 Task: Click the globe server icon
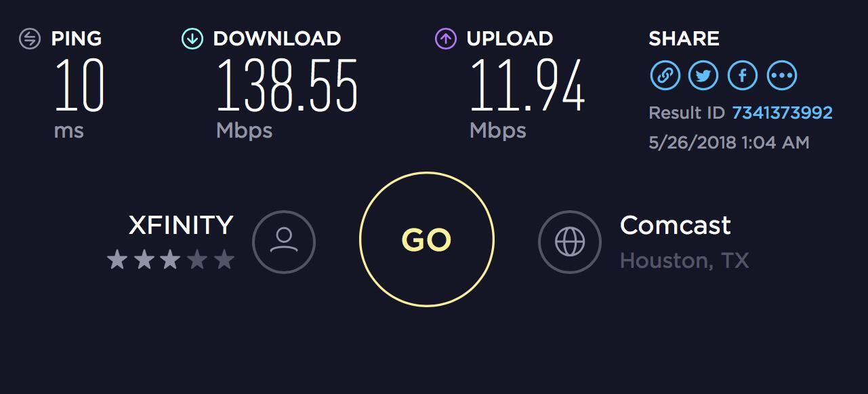coord(570,242)
